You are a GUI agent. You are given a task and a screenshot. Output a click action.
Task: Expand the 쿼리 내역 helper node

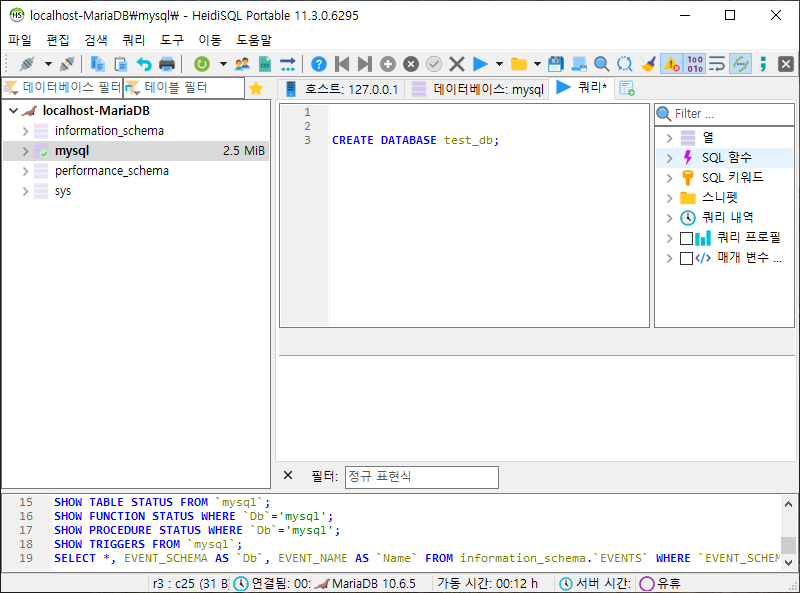point(670,218)
